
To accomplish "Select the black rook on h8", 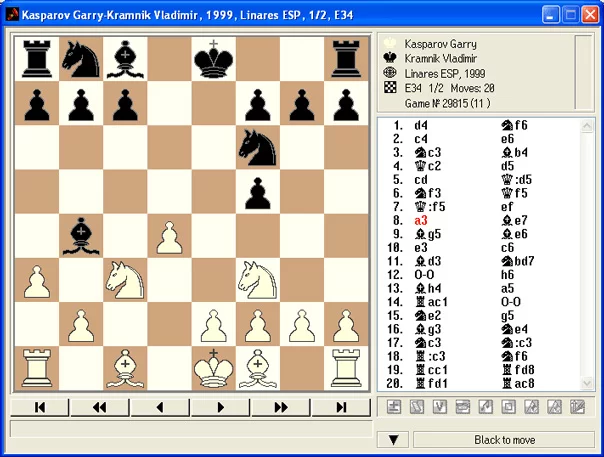I will click(x=346, y=59).
